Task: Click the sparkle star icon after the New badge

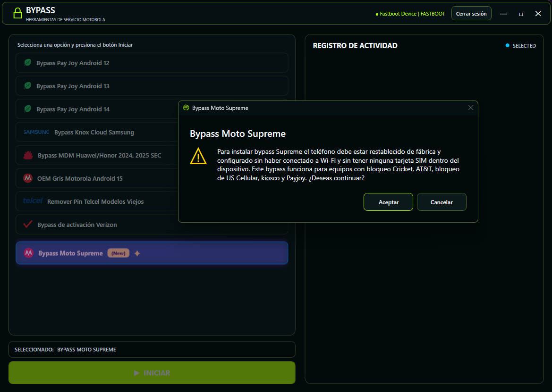Action: click(137, 253)
